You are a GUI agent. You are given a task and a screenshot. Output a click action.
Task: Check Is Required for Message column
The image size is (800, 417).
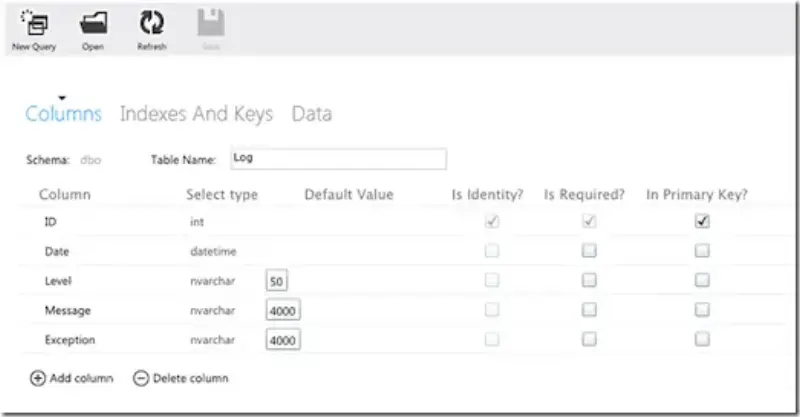[589, 311]
